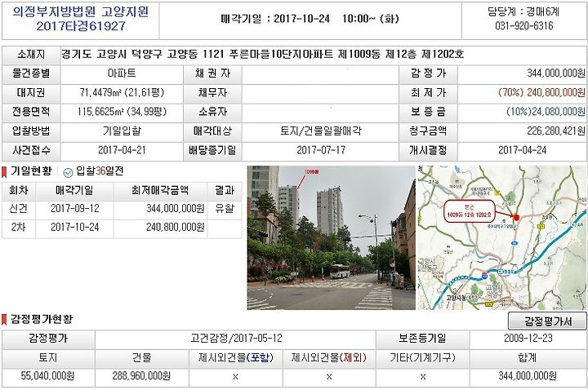This screenshot has width=588, height=390.
Task: Click the 입찰36일전 countdown text
Action: [x=100, y=171]
